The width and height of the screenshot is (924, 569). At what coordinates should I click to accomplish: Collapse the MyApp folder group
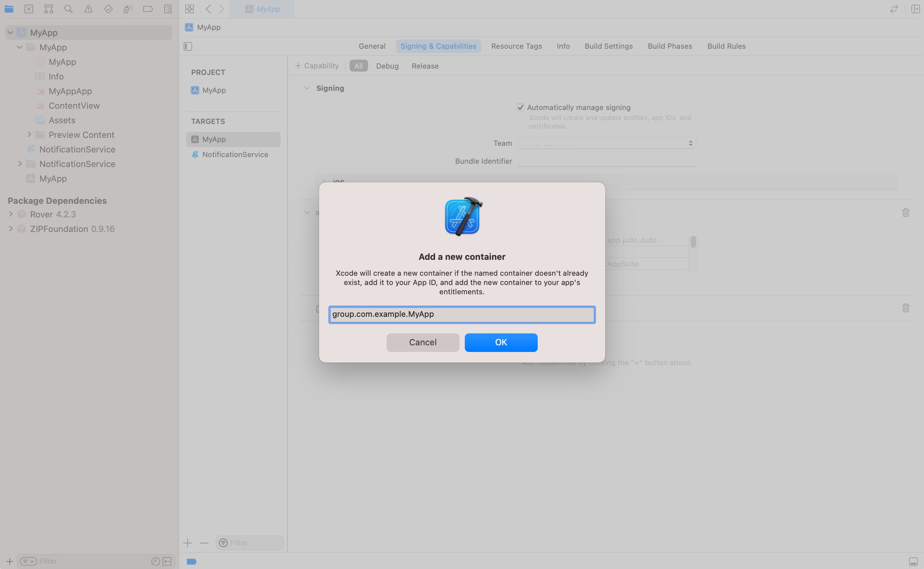coord(20,47)
